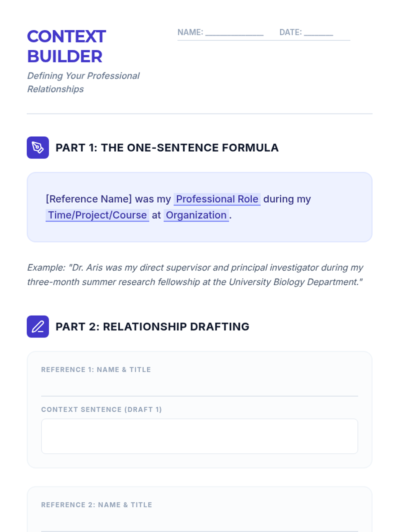Select the Professional Role placeholder
This screenshot has width=399, height=532.
(x=217, y=199)
